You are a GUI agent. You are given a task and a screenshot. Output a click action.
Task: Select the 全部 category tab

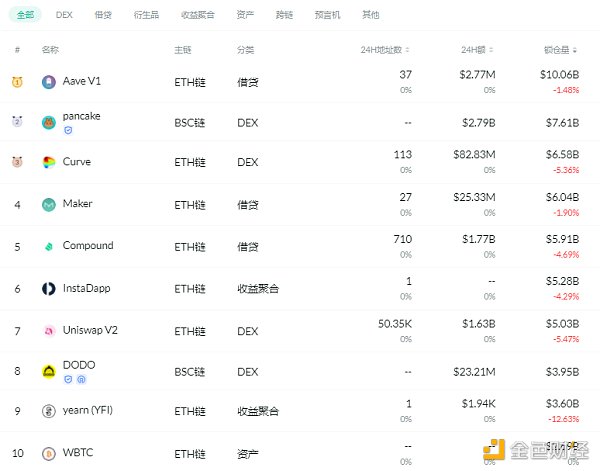(25, 16)
